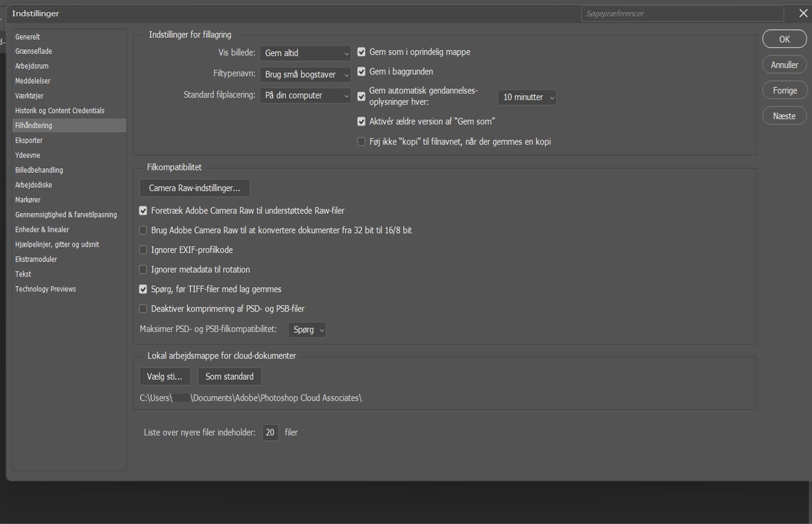Enable Ignorer metadata til rotation checkbox

143,269
